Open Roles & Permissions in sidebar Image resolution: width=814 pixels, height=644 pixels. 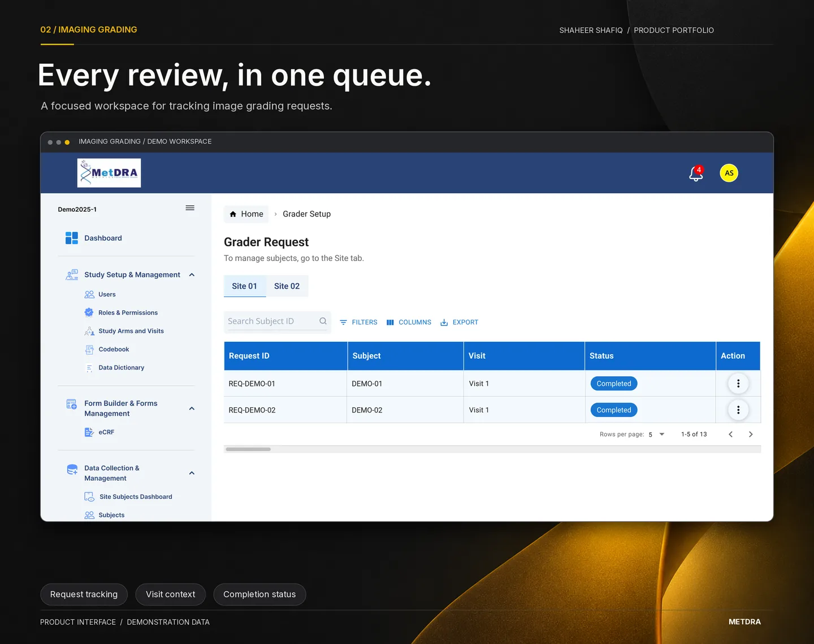128,312
